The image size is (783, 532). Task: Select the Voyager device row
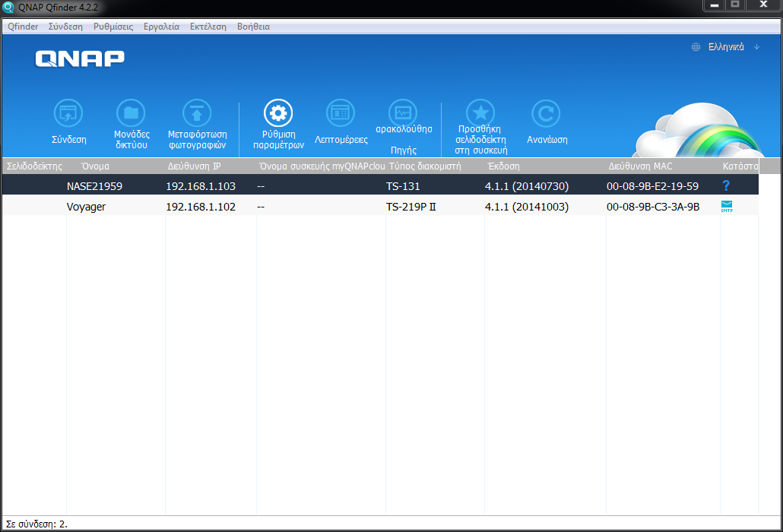[86, 206]
